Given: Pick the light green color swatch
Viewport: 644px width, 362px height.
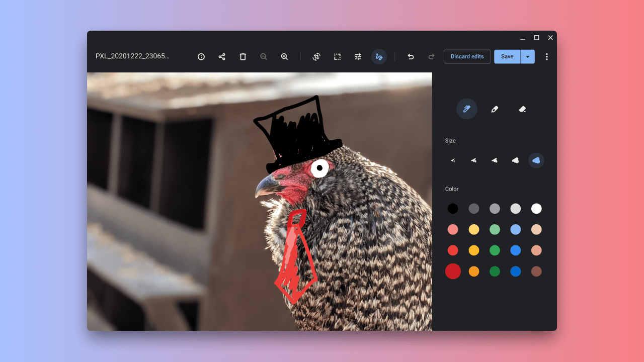Looking at the screenshot, I should [495, 230].
